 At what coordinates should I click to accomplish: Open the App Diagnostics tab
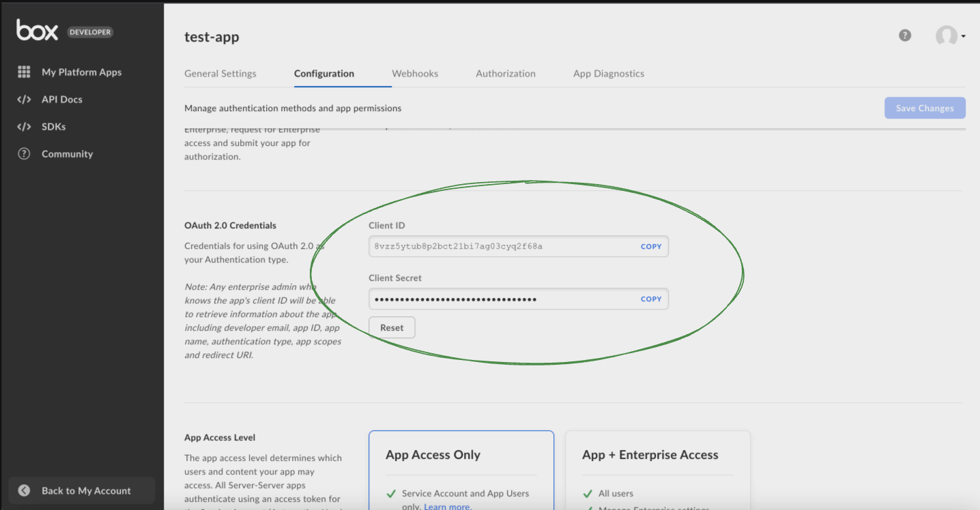[x=609, y=74]
